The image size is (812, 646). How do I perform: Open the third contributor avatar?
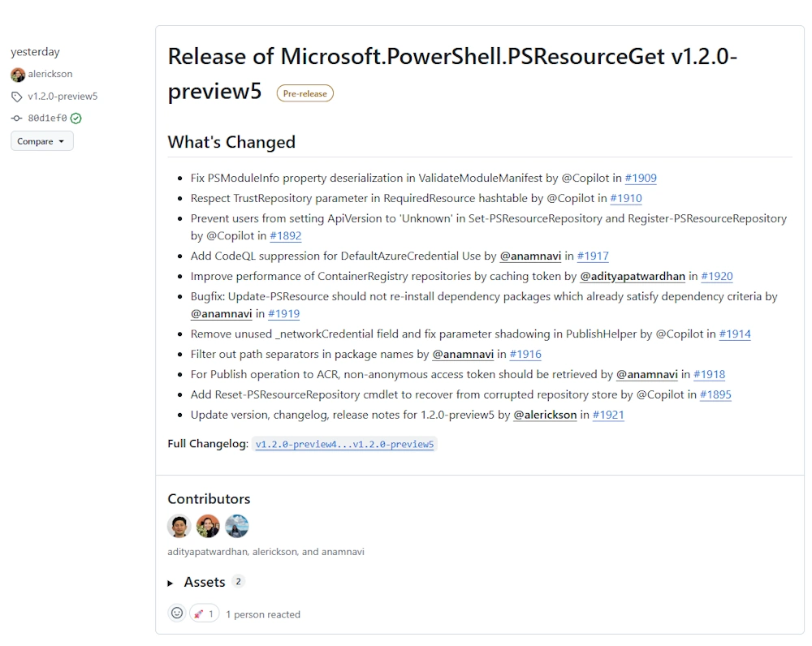(x=237, y=526)
